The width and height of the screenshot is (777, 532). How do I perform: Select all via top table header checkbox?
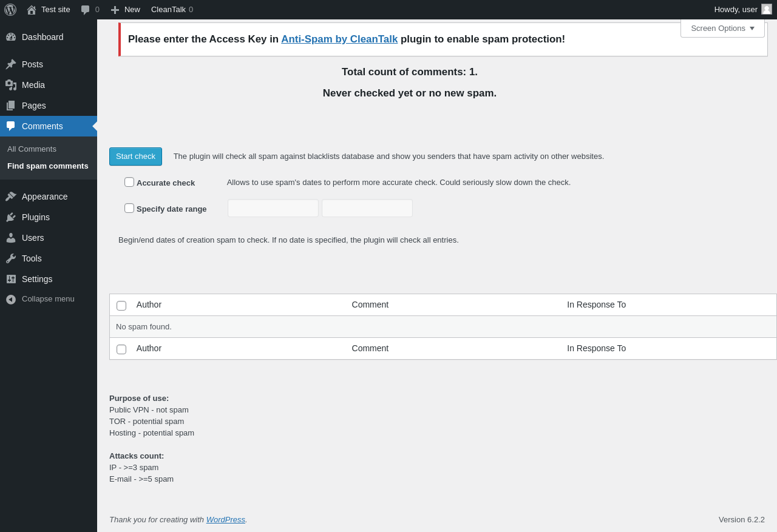121,306
